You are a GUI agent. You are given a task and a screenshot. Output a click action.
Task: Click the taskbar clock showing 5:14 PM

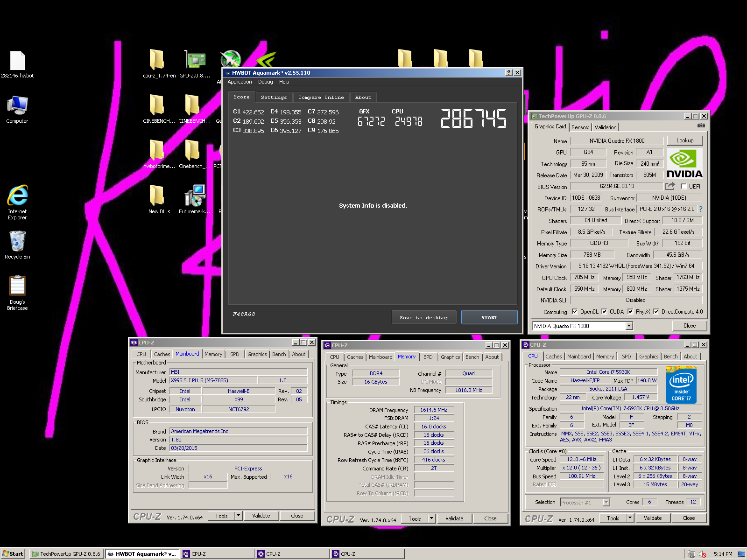(x=723, y=554)
